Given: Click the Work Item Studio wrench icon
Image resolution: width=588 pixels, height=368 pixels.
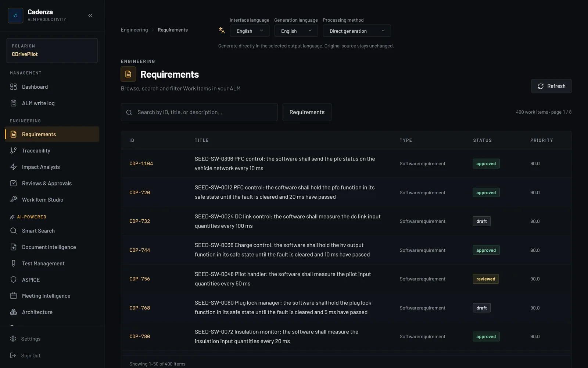Looking at the screenshot, I should click(14, 199).
